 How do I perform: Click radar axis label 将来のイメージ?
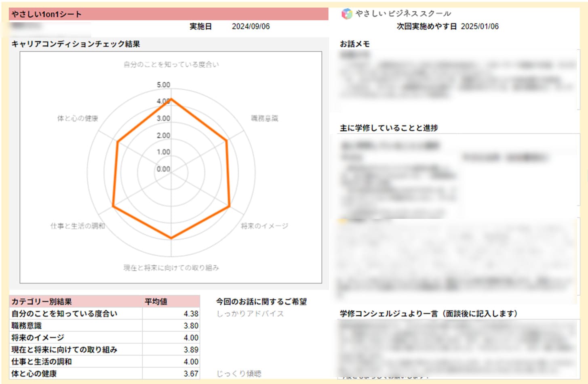265,226
